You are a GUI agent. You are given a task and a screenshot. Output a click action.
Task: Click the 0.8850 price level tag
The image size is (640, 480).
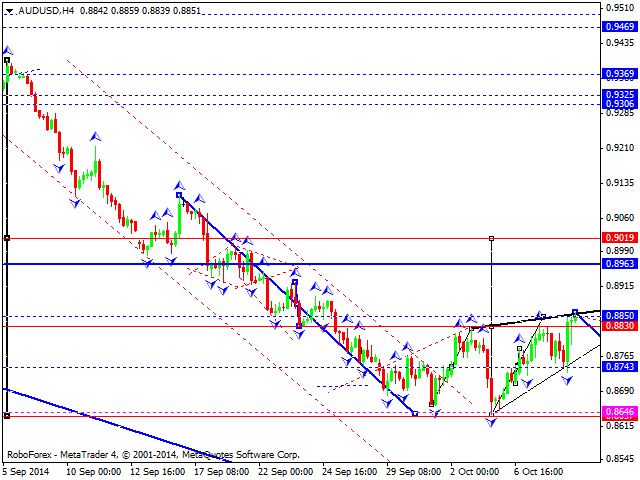pos(620,315)
